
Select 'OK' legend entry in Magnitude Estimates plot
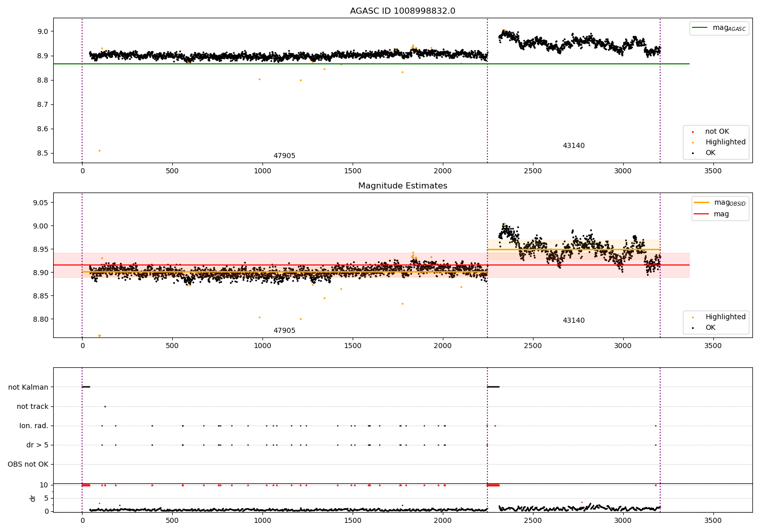710,328
